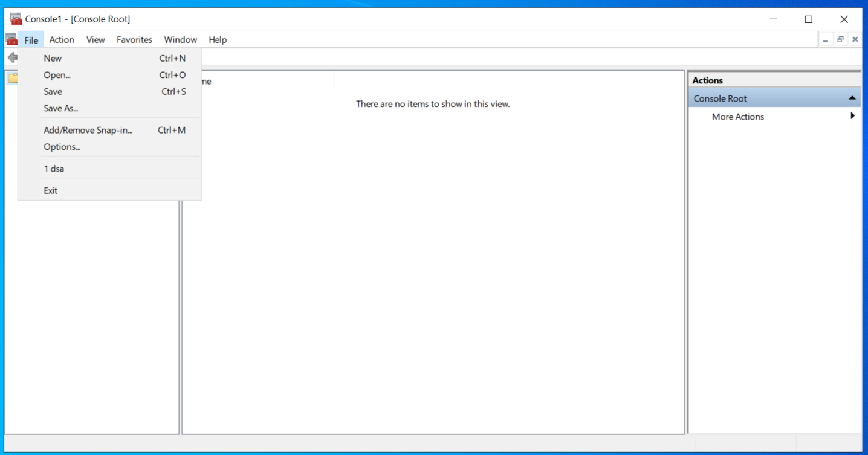
Task: Choose Add/Remove Snap-in from File menu
Action: tap(88, 130)
